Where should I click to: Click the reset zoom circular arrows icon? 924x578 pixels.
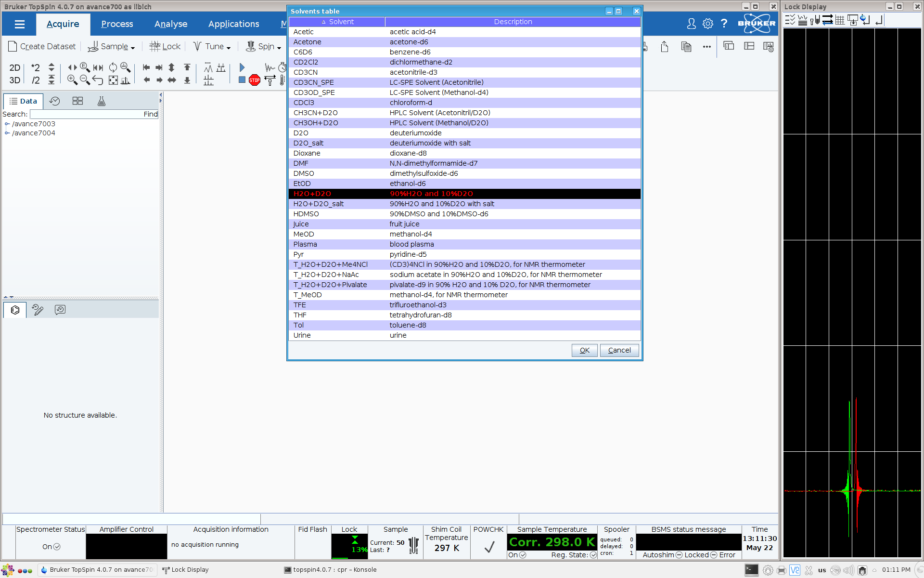[x=113, y=67]
